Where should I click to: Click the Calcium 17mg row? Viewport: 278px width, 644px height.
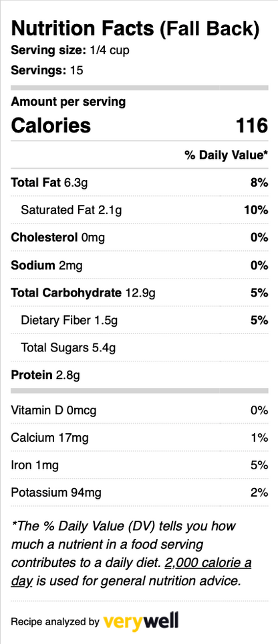(x=140, y=437)
